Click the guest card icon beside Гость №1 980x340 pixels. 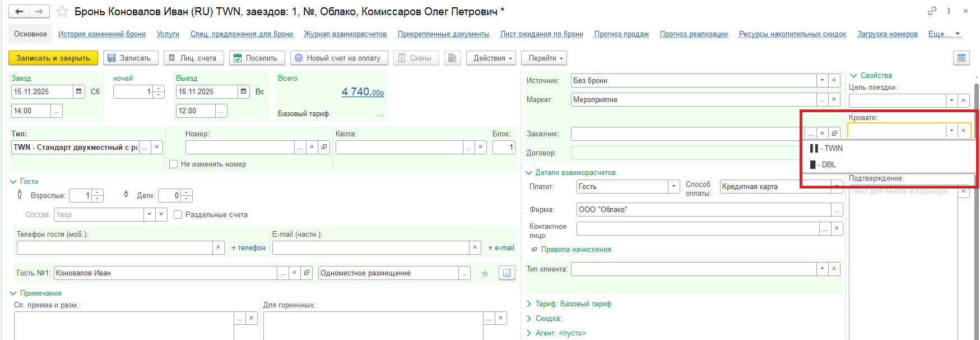point(507,273)
